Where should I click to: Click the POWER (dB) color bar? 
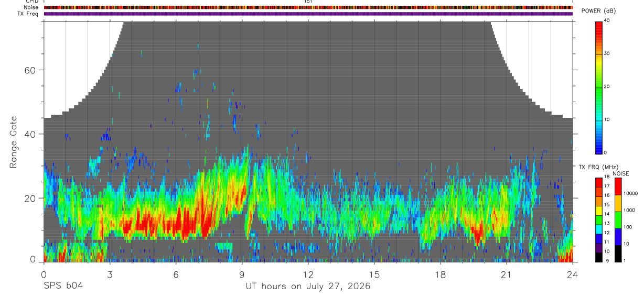[x=599, y=87]
